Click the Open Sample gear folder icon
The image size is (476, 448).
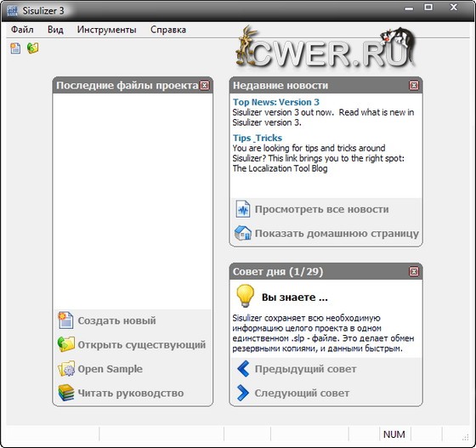[x=66, y=368]
